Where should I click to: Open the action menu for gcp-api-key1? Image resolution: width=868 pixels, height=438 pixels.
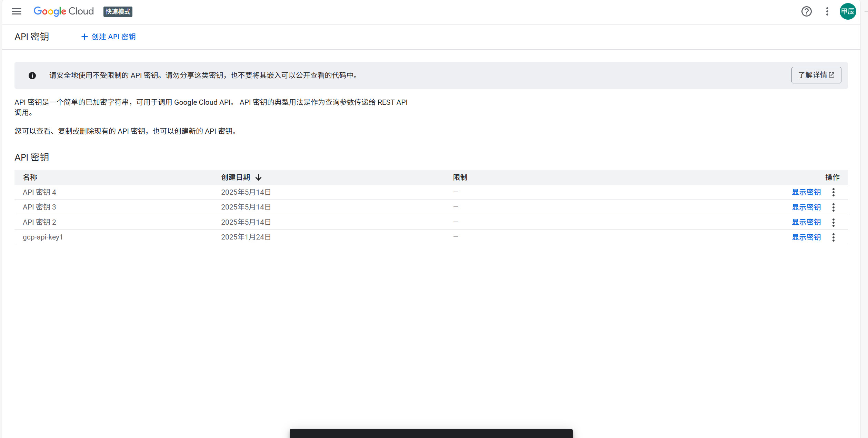(834, 237)
